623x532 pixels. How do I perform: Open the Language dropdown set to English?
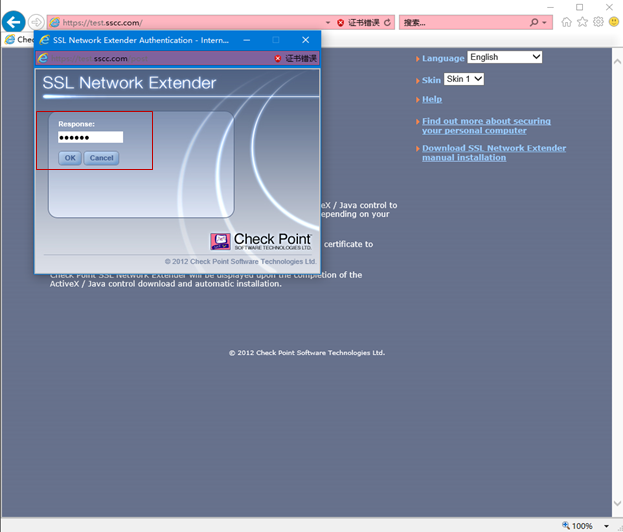505,57
